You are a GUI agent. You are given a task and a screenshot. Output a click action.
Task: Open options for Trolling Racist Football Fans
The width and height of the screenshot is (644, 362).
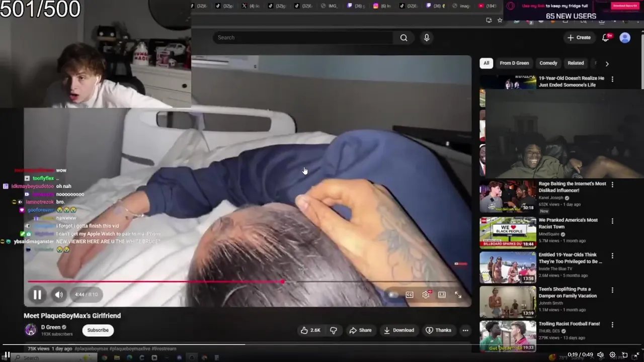[612, 325]
